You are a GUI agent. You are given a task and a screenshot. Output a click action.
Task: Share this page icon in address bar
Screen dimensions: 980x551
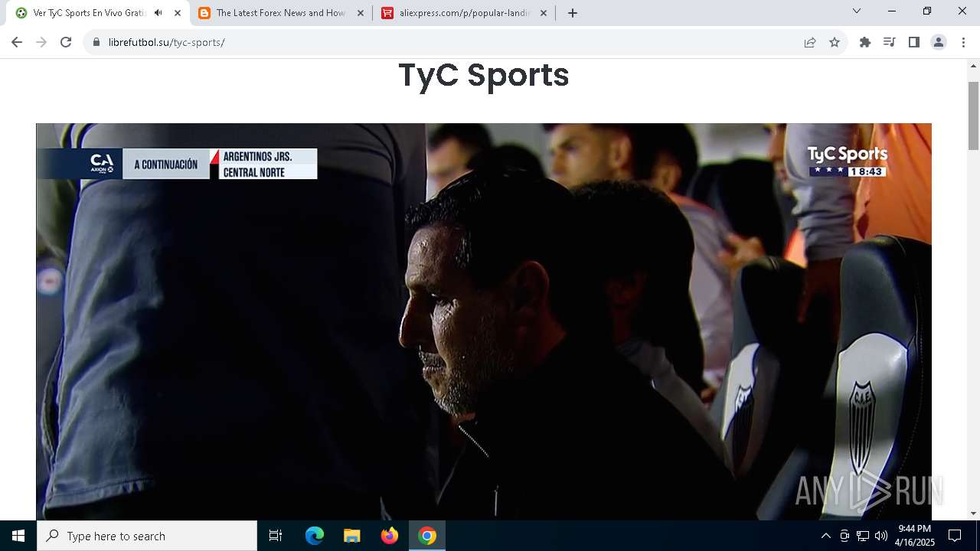click(x=810, y=42)
